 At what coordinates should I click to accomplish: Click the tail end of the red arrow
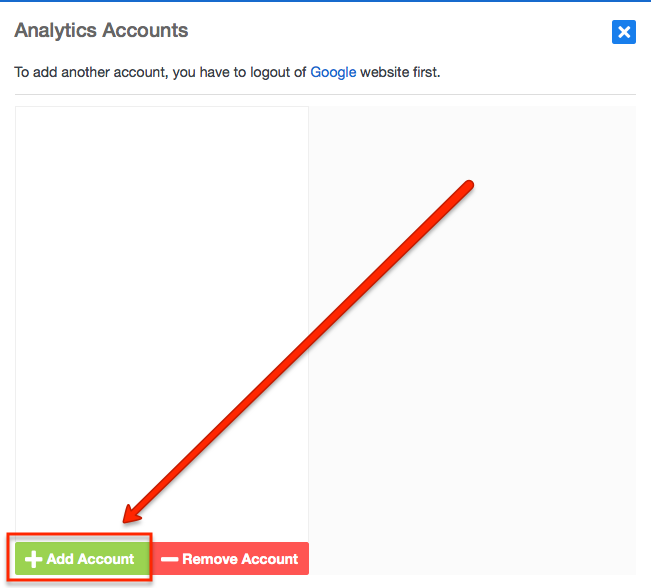click(x=468, y=186)
